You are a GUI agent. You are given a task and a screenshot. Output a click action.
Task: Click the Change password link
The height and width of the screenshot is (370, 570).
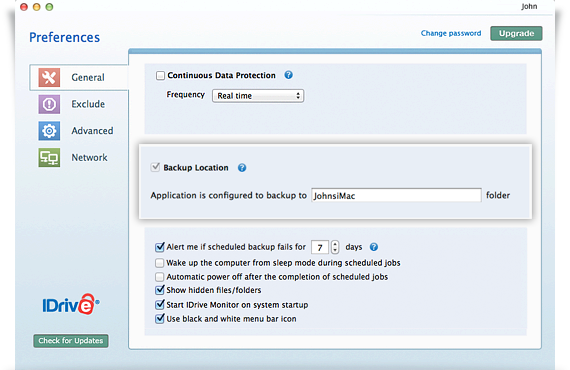451,33
